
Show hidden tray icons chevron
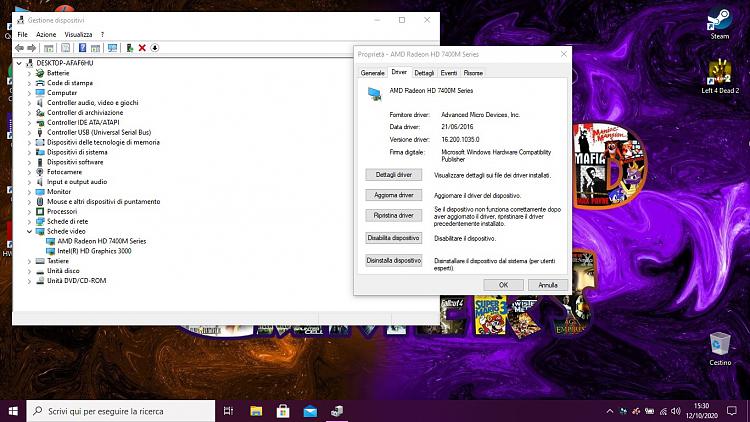tap(609, 411)
